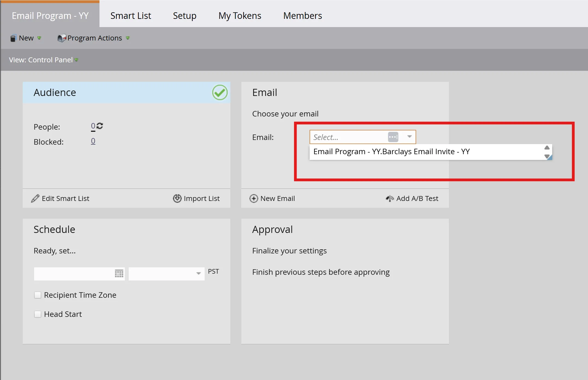Open the Blocked count link
588x380 pixels.
[x=93, y=141]
